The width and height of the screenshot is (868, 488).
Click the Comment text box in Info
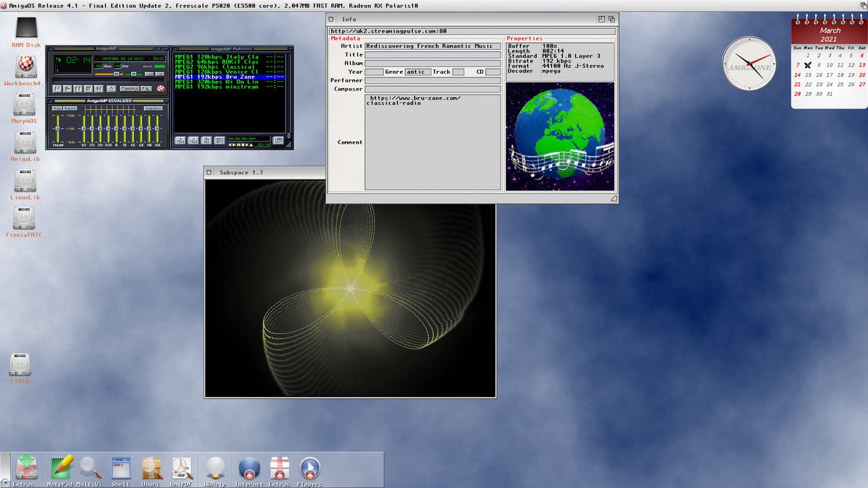[433, 142]
